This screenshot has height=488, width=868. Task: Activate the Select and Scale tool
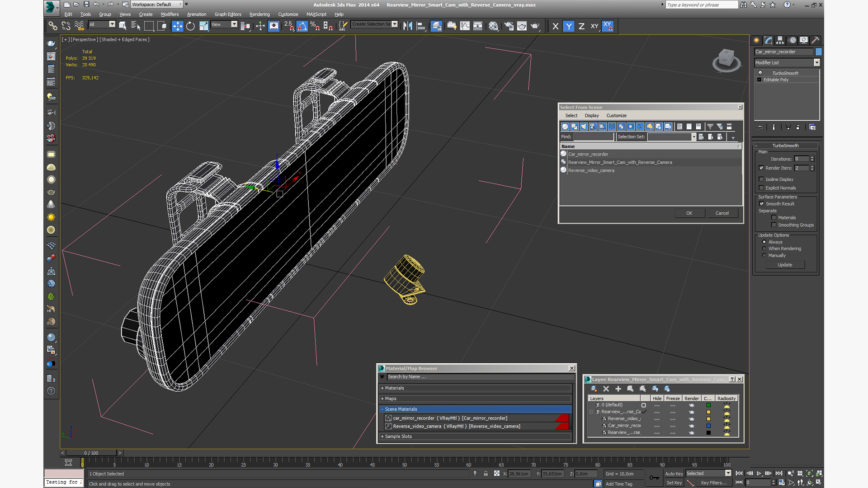point(204,26)
